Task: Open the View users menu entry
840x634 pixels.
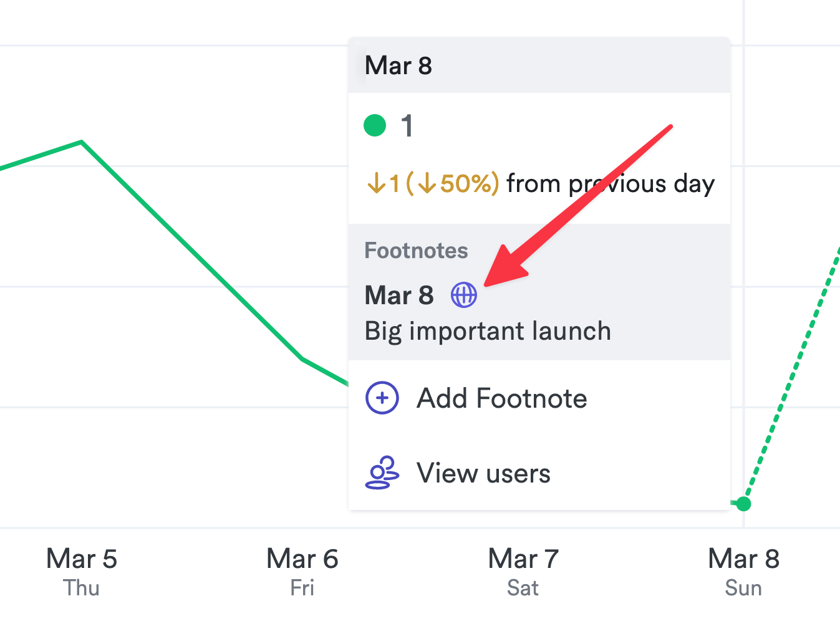Action: coord(483,473)
